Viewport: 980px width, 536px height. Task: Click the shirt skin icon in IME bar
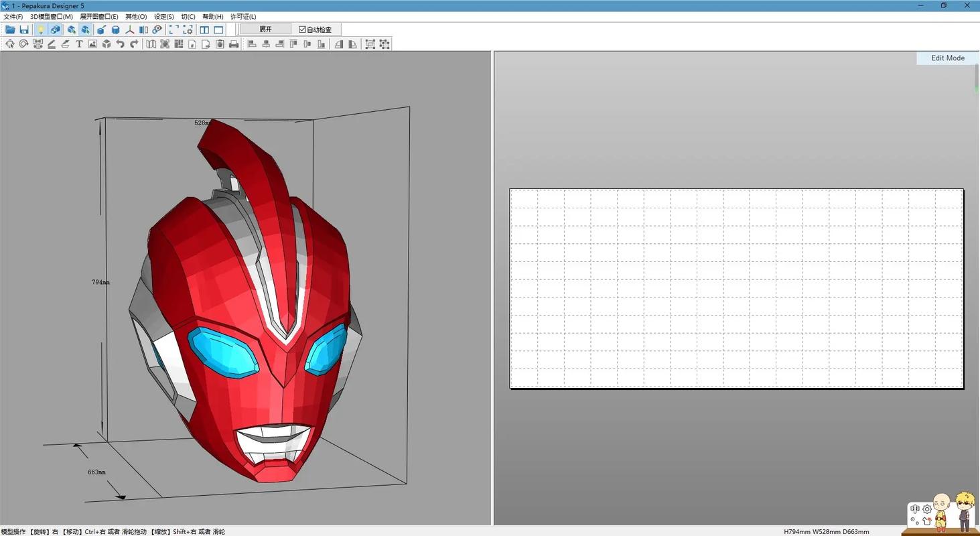(927, 521)
